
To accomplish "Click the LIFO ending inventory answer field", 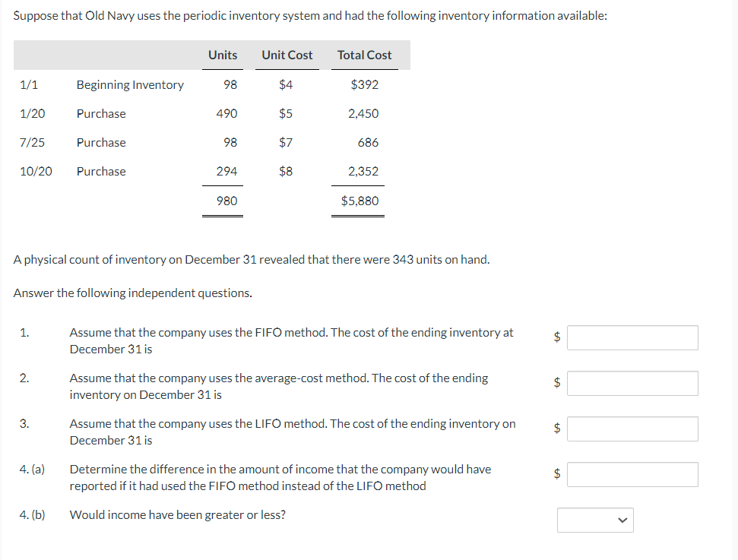I will [632, 429].
